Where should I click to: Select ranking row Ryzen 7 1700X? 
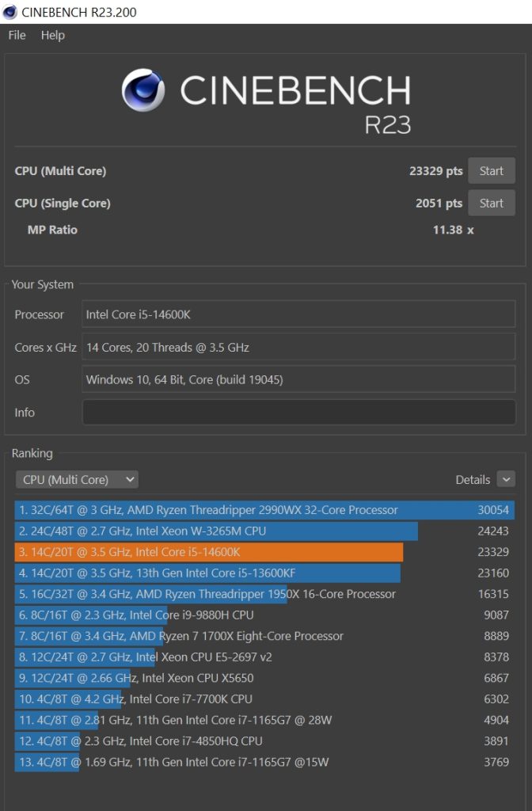click(264, 636)
